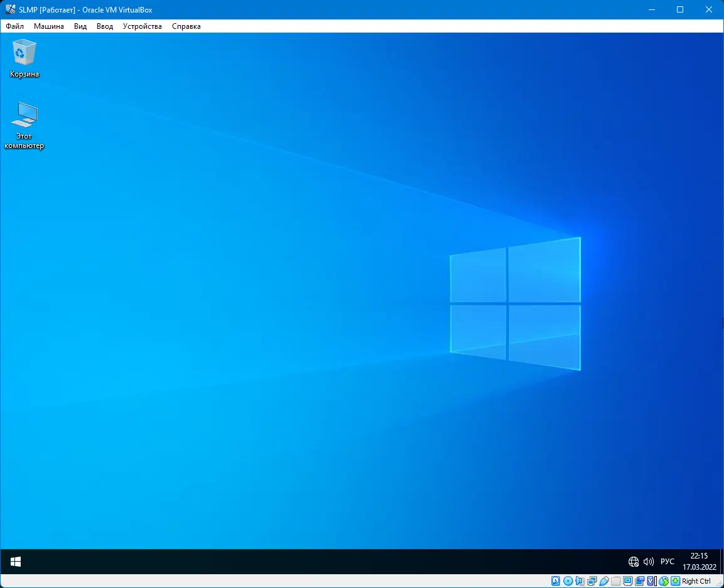Open the Файл menu
This screenshot has height=588, width=724.
15,26
